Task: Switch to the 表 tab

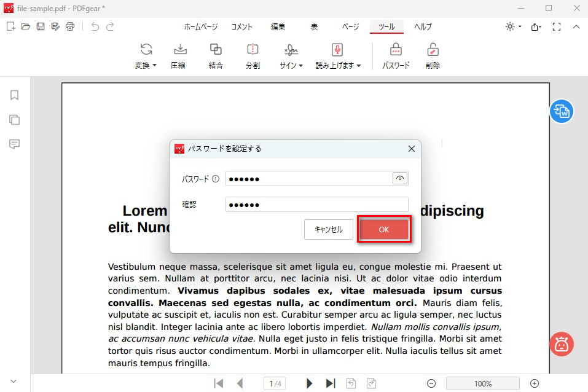Action: point(314,26)
